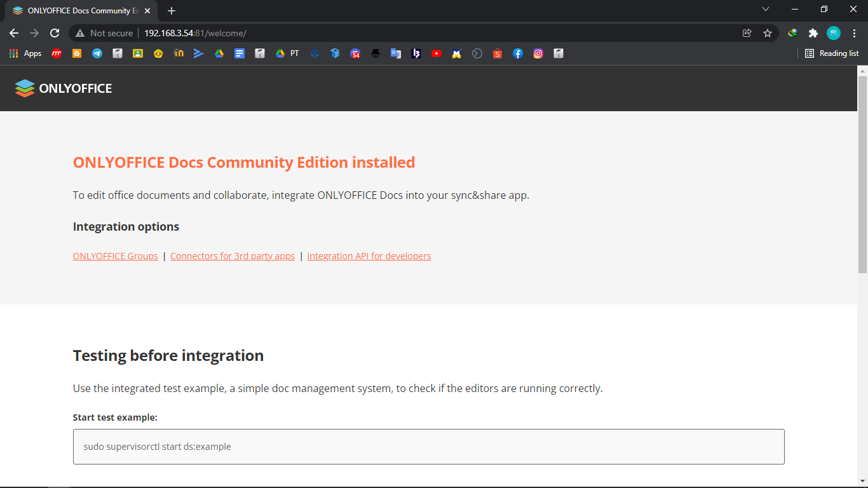
Task: Click the 'Integration options' heading
Action: pyautogui.click(x=126, y=227)
